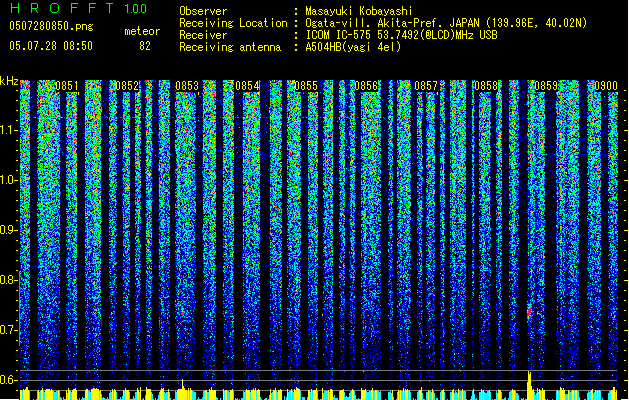The width and height of the screenshot is (629, 400).
Task: Select observer name Masayuki Kobayashi
Action: [359, 11]
